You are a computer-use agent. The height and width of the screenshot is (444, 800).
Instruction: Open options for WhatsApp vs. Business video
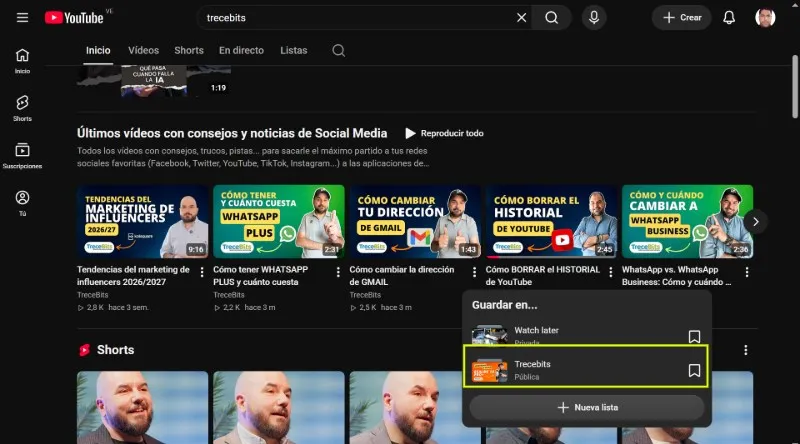[747, 272]
